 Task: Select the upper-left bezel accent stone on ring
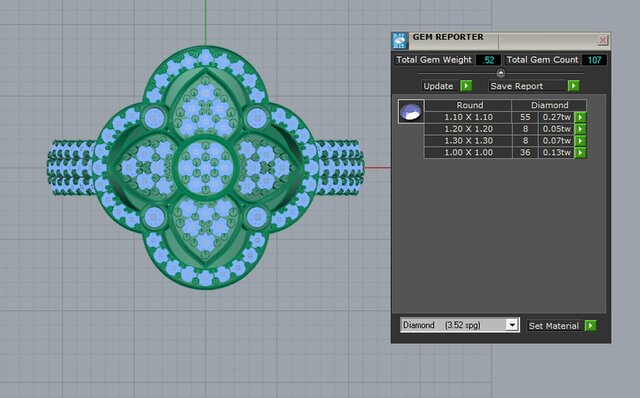click(154, 118)
